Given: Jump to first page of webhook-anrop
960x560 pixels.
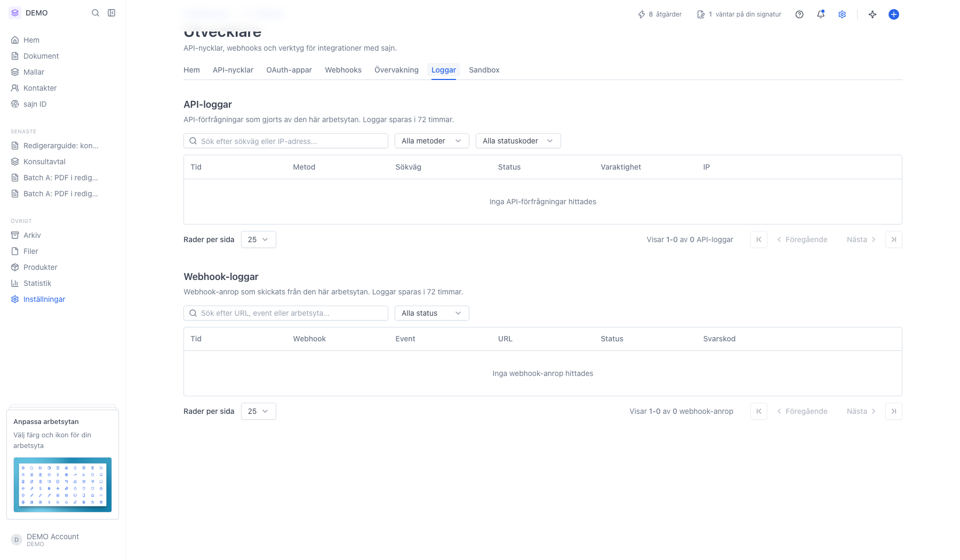Looking at the screenshot, I should (759, 411).
